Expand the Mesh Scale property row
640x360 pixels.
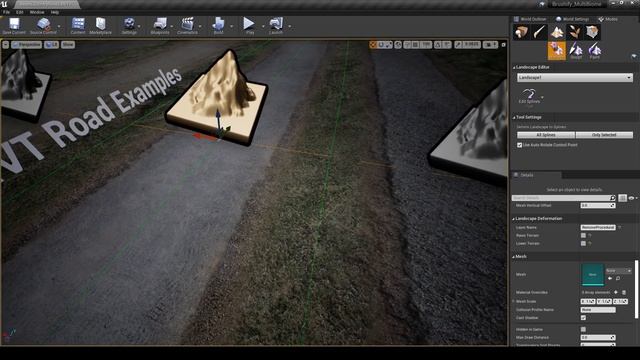pos(513,301)
